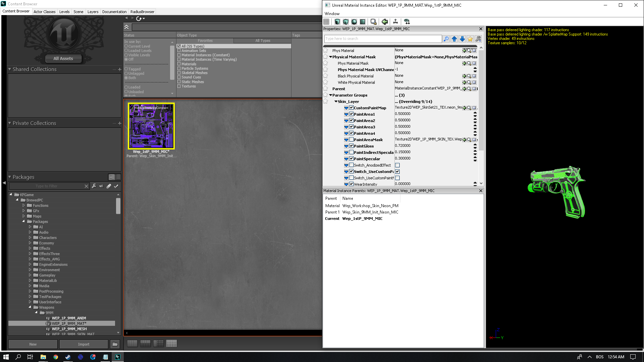
Task: Enable the PaintAreaMask override checkbox
Action: pos(352,139)
